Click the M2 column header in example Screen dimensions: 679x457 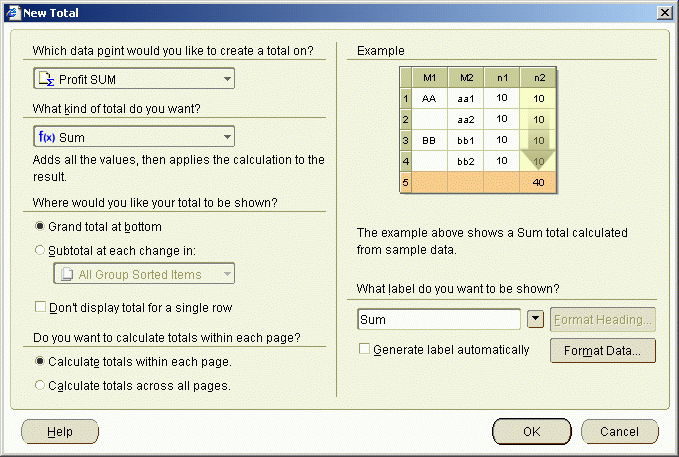[466, 78]
